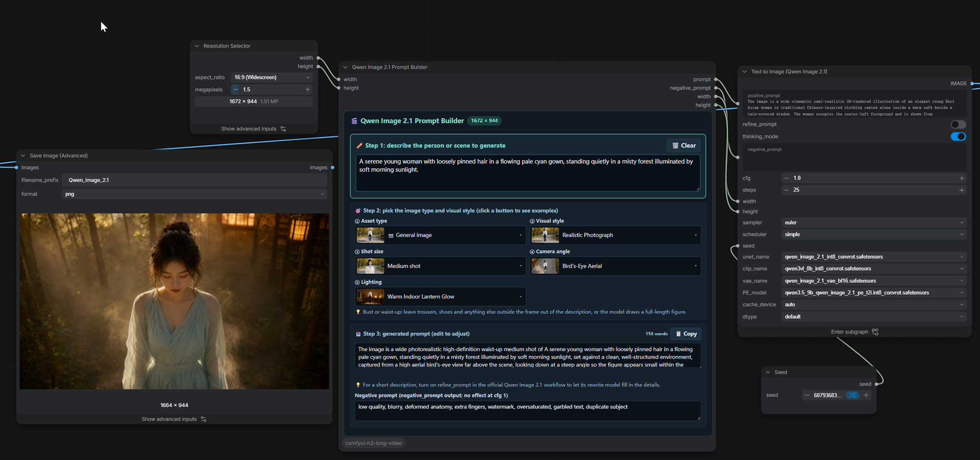Viewport: 980px width, 460px height.
Task: Collapse the Seed node
Action: 768,372
